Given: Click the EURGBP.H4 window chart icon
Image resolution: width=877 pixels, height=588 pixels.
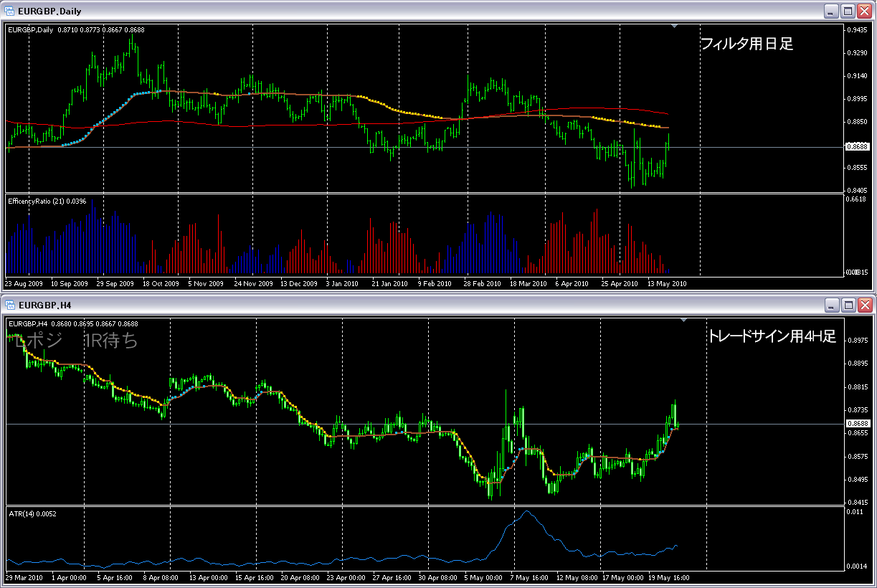Looking at the screenshot, I should point(10,305).
